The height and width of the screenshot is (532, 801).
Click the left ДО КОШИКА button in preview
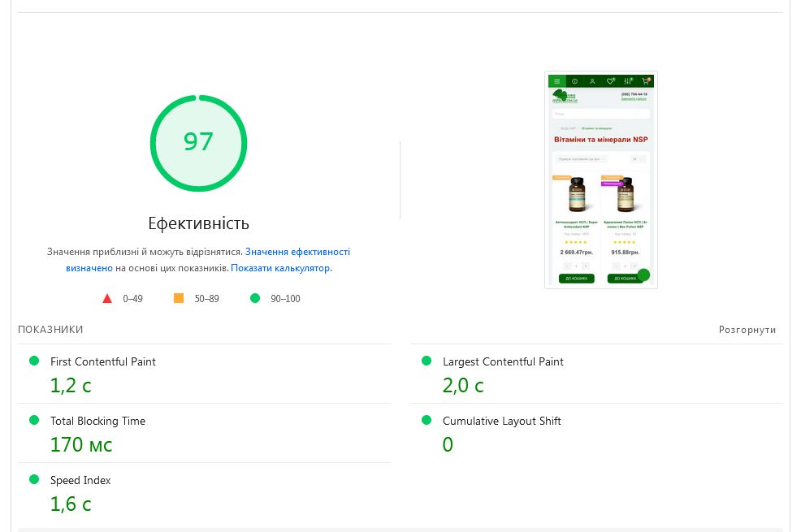tap(576, 279)
